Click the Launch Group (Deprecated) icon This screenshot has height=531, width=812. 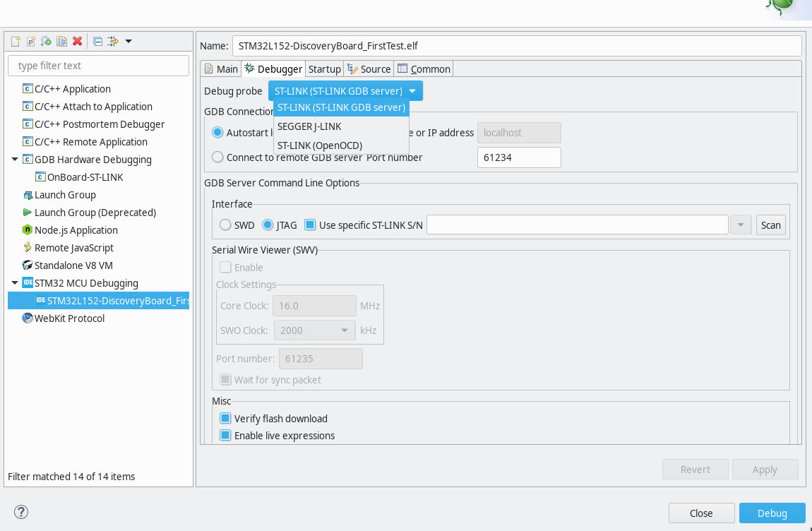point(28,213)
